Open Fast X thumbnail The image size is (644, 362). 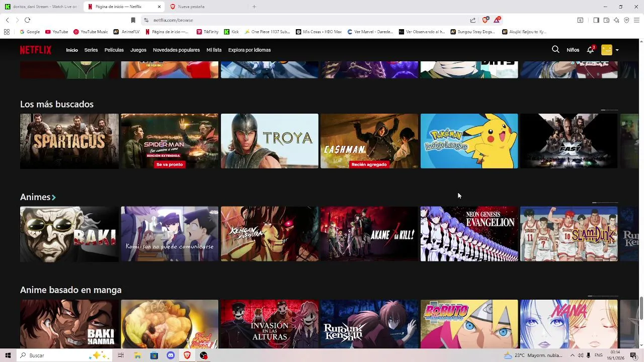(x=569, y=141)
